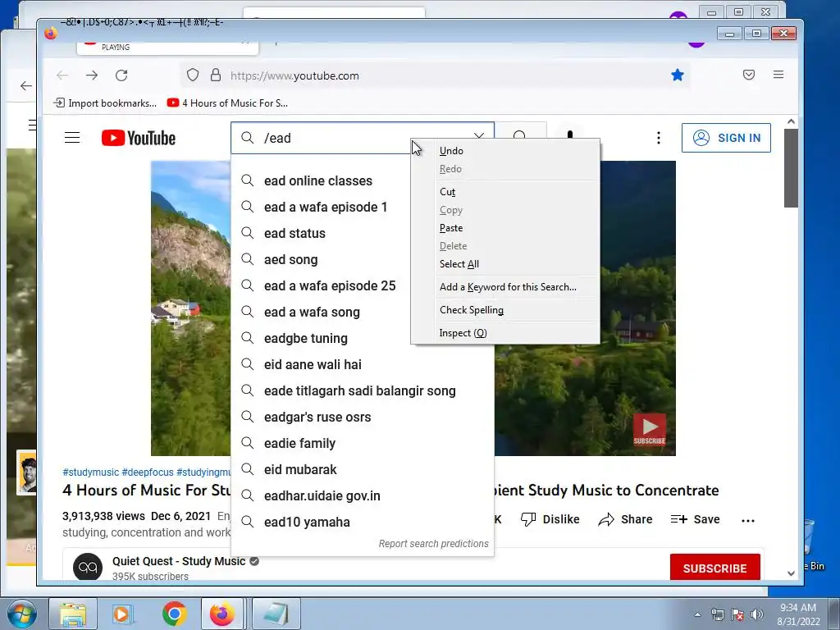This screenshot has height=630, width=840.
Task: Click Report search predictions link
Action: coord(433,544)
